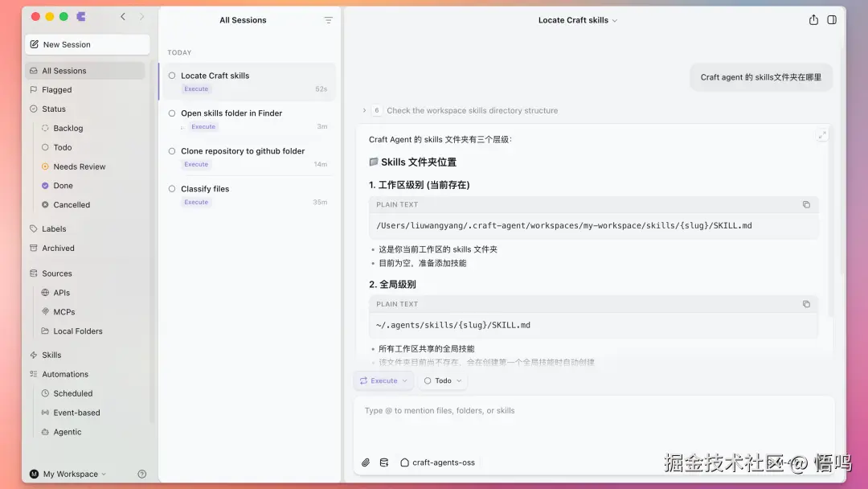Copy the global skills path with copy button
Image resolution: width=868 pixels, height=489 pixels.
[806, 304]
